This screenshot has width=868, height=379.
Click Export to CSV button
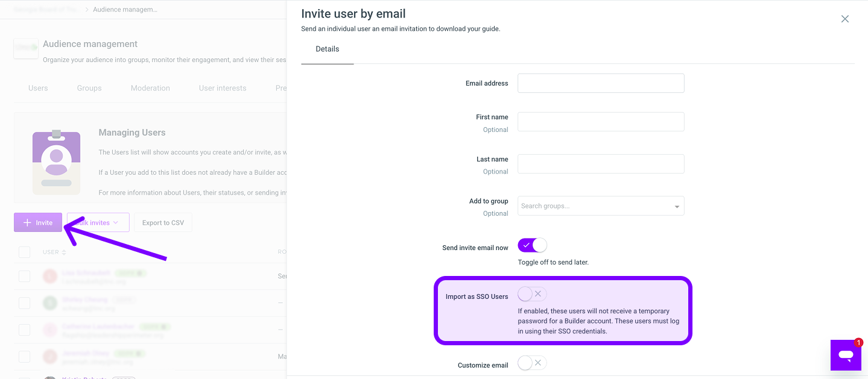[163, 222]
